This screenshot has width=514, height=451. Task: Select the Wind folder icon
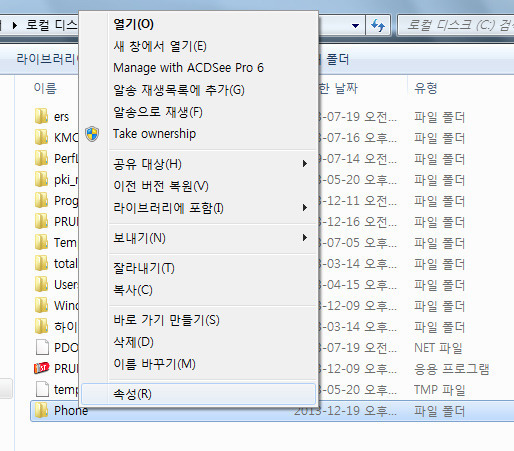pos(41,305)
